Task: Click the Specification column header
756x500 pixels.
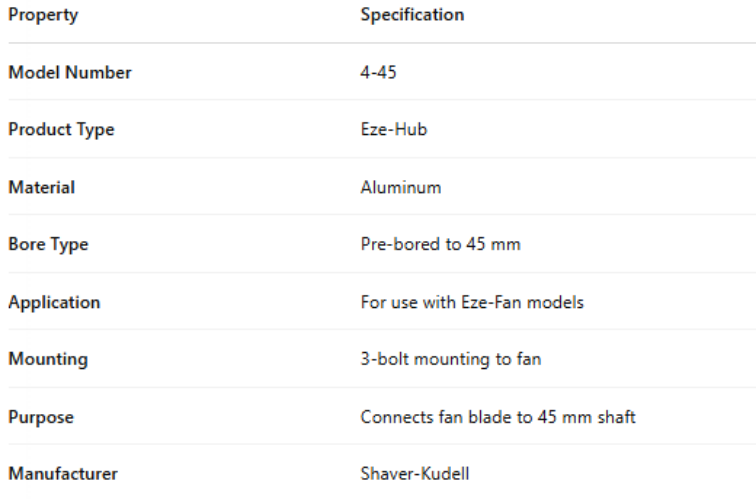Action: (412, 15)
